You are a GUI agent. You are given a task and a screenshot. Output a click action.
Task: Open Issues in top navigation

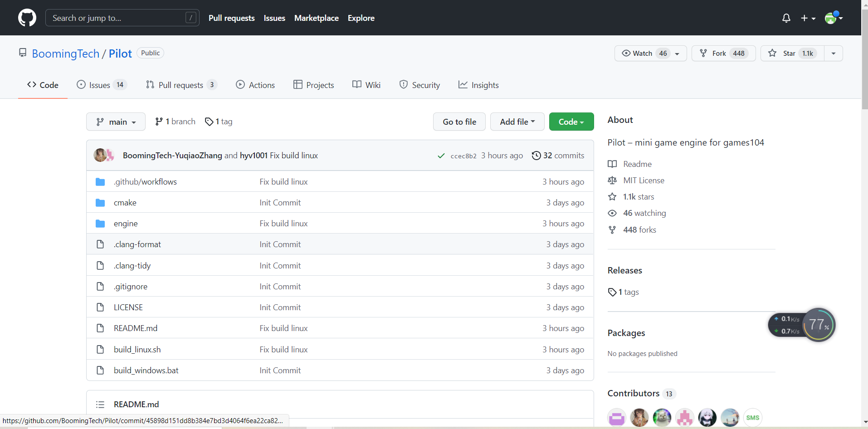[x=274, y=18]
